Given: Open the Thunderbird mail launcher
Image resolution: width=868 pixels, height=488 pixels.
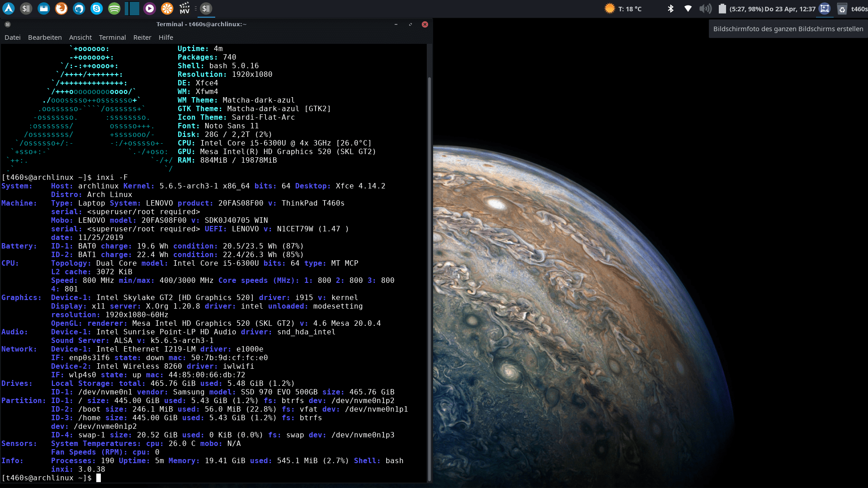Looking at the screenshot, I should click(x=79, y=8).
